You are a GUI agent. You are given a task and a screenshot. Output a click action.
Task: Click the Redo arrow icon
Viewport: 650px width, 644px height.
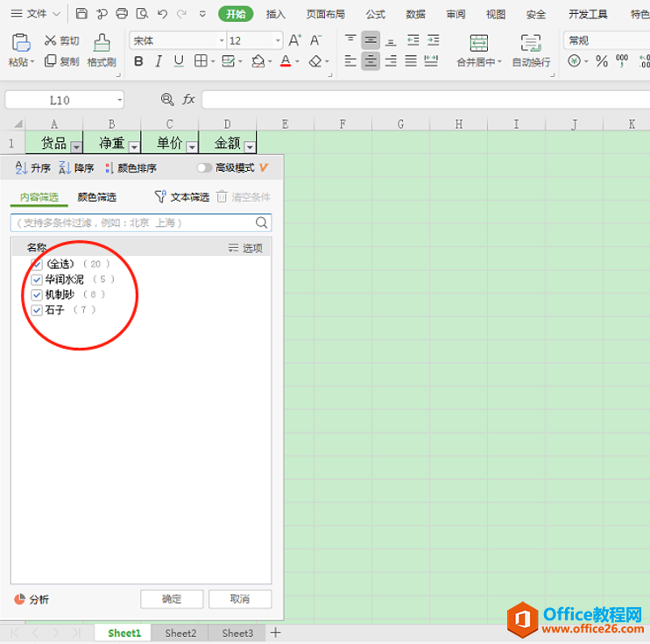tap(181, 14)
